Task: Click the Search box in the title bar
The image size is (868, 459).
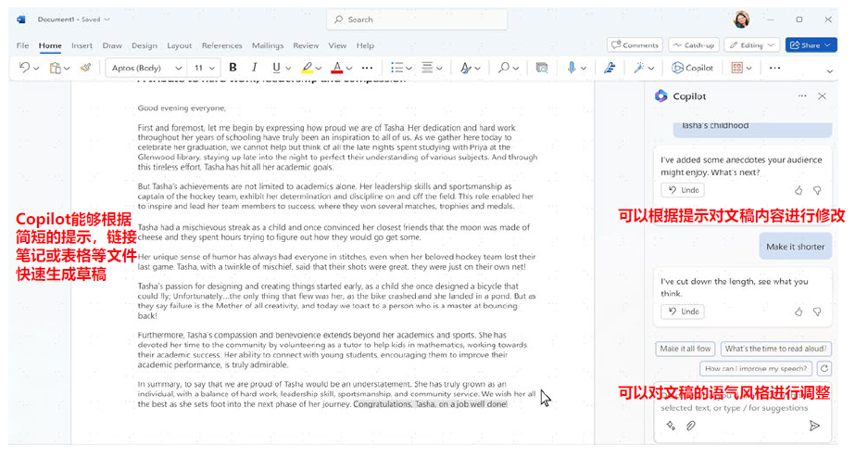Action: 417,19
